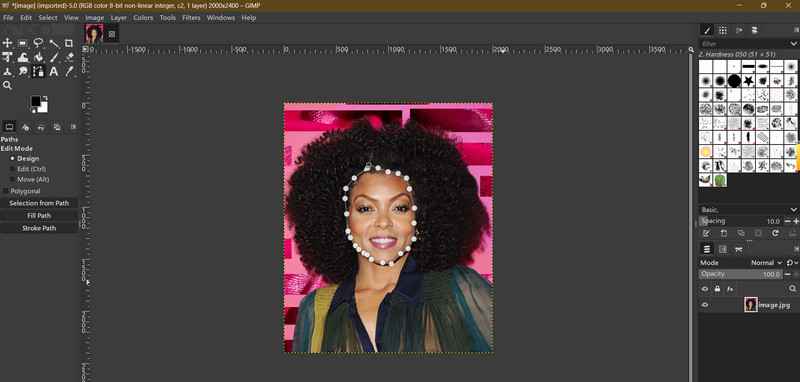Select the Bucket Fill tool

click(x=38, y=57)
